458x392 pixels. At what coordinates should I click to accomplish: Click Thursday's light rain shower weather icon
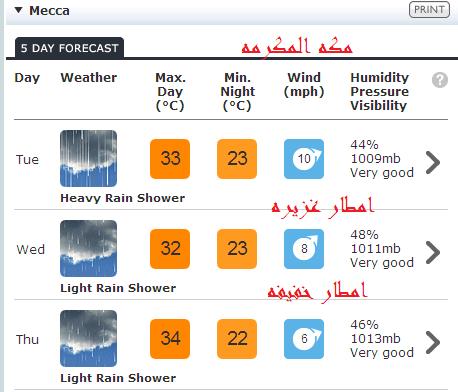point(88,338)
